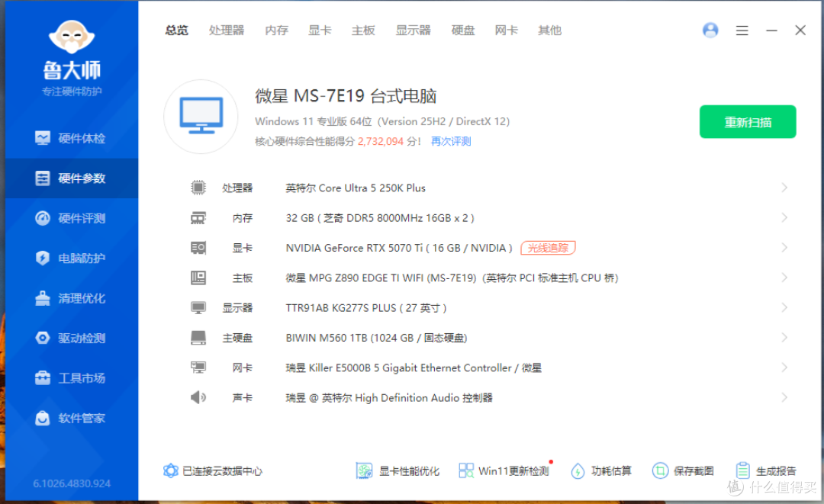Click the main hard disk icon
824x504 pixels.
pos(198,338)
